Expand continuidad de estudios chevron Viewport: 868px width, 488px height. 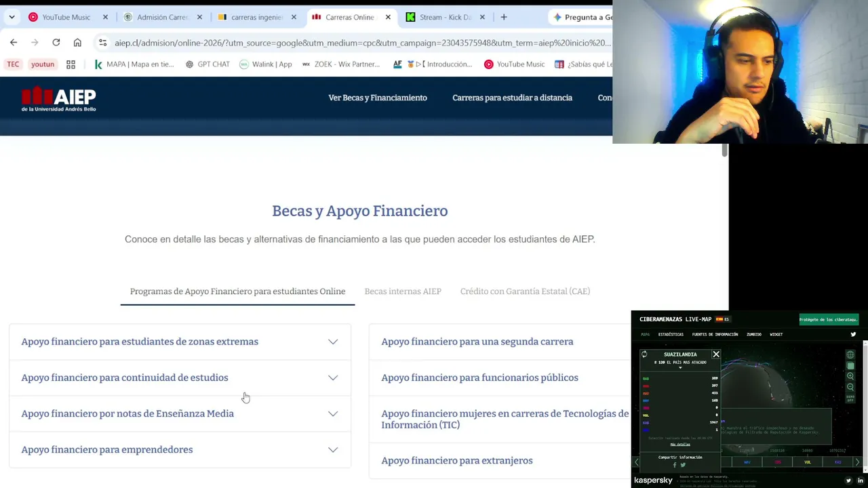click(333, 378)
